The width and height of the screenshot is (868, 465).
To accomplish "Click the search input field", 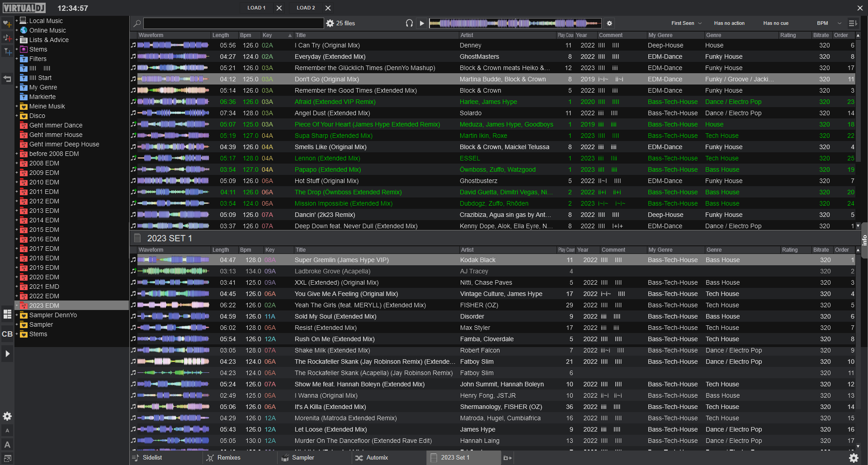I will [233, 23].
